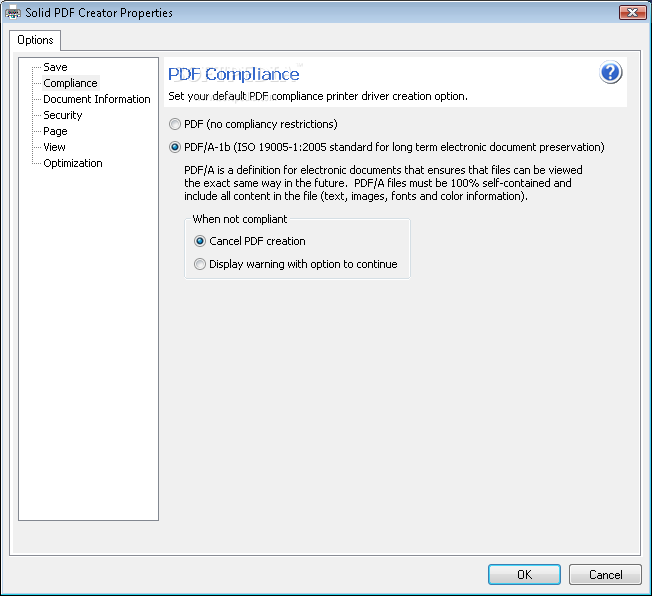Switch to the Options tab
The image size is (652, 596).
pyautogui.click(x=35, y=40)
